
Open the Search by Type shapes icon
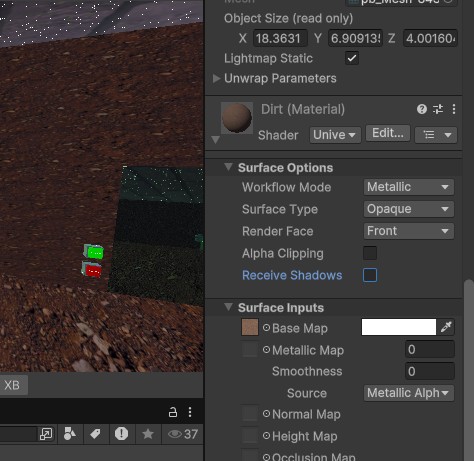point(70,434)
